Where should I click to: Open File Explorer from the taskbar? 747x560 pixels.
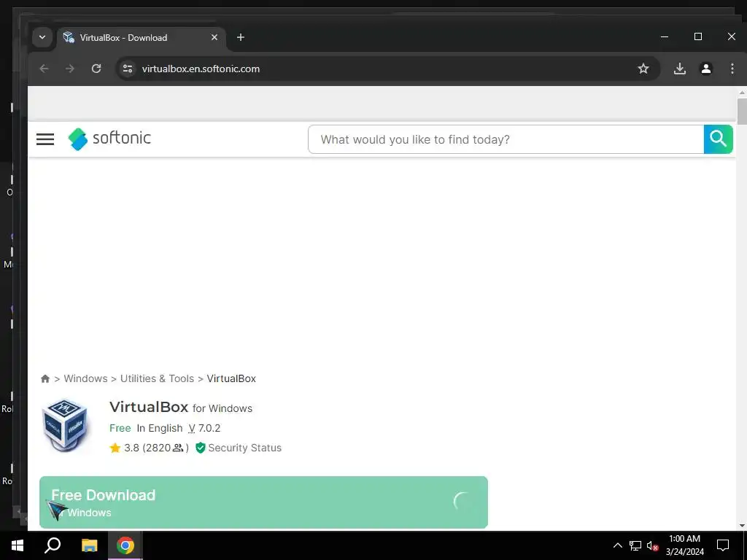pyautogui.click(x=89, y=545)
